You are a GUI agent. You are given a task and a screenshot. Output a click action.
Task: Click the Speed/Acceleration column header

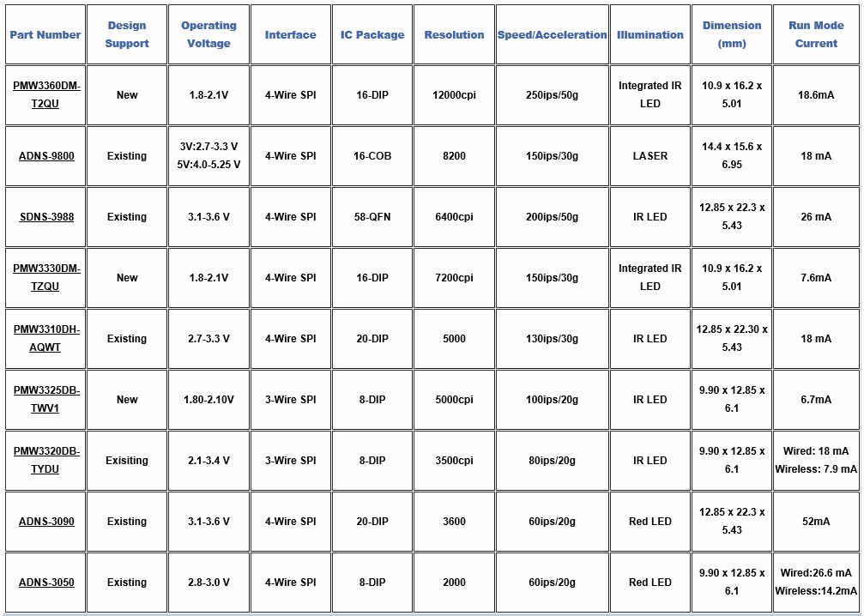[552, 35]
